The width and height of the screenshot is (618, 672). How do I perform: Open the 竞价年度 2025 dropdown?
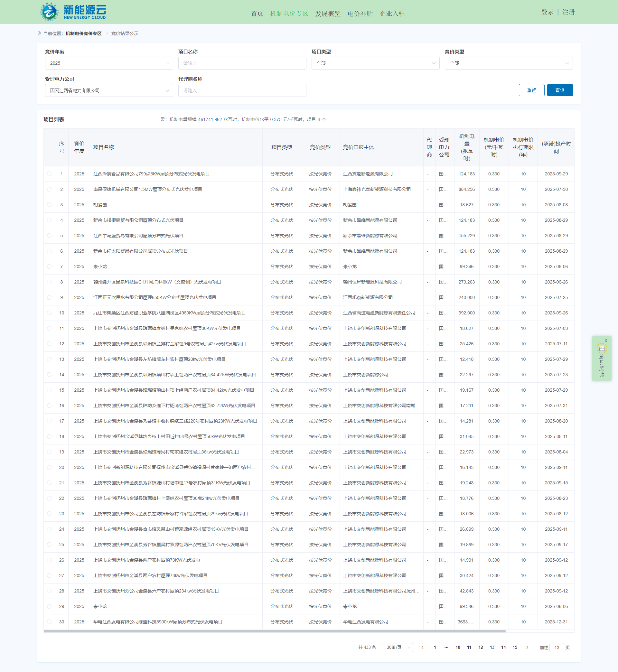[109, 63]
